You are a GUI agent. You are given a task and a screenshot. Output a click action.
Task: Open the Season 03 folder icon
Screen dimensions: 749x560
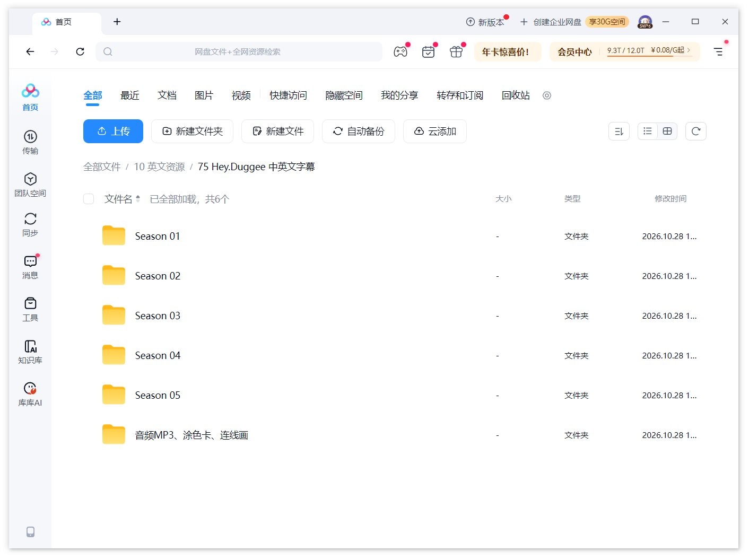(114, 315)
